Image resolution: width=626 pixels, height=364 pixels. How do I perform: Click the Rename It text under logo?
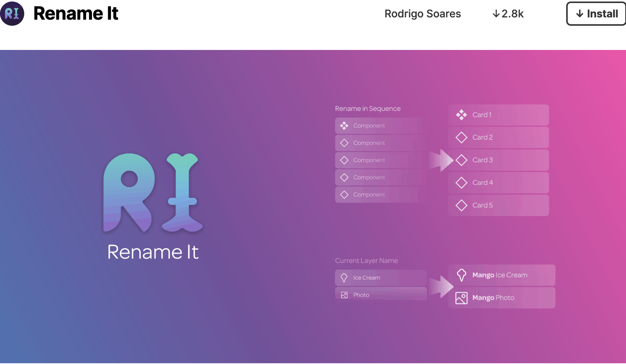[153, 252]
